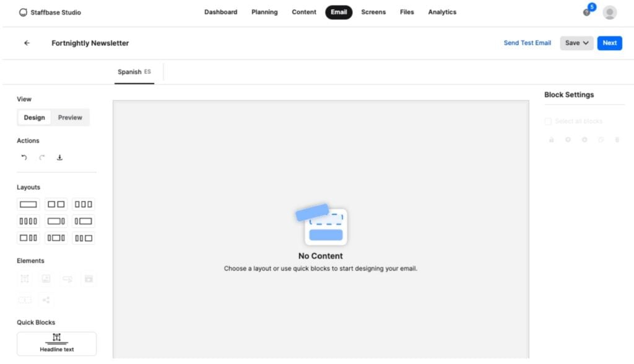Open the help icon with notification badge

587,12
